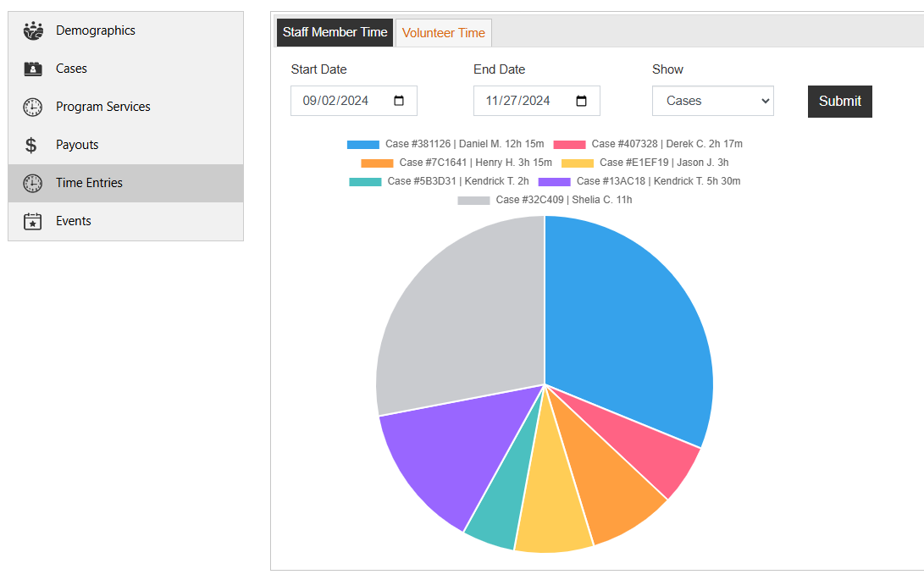Open the End Date calendar picker icon
Screen dimensions: 924x580
pos(581,100)
